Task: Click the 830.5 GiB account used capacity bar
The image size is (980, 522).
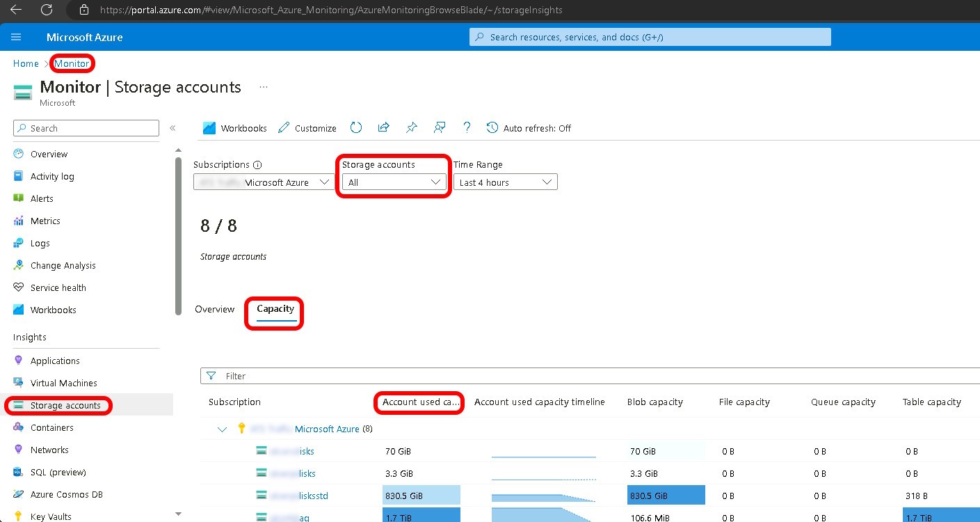Action: 421,496
